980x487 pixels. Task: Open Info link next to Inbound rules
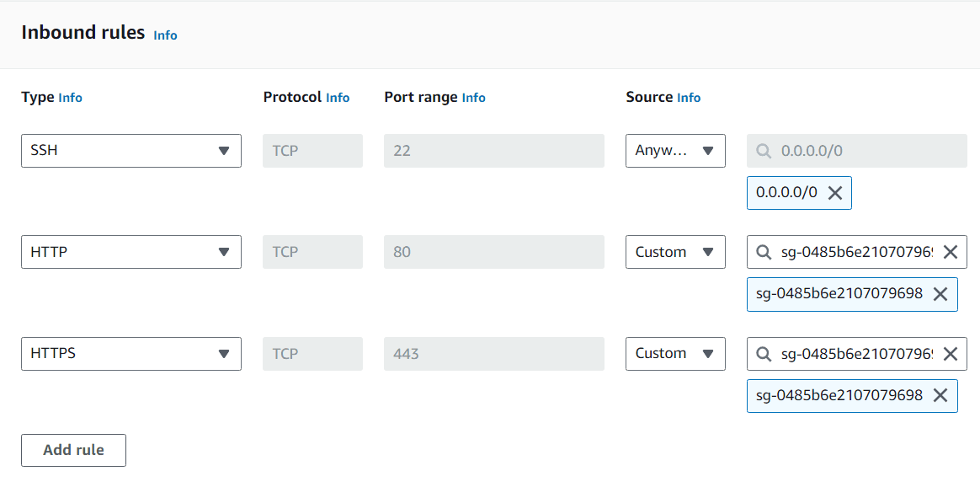click(x=165, y=35)
